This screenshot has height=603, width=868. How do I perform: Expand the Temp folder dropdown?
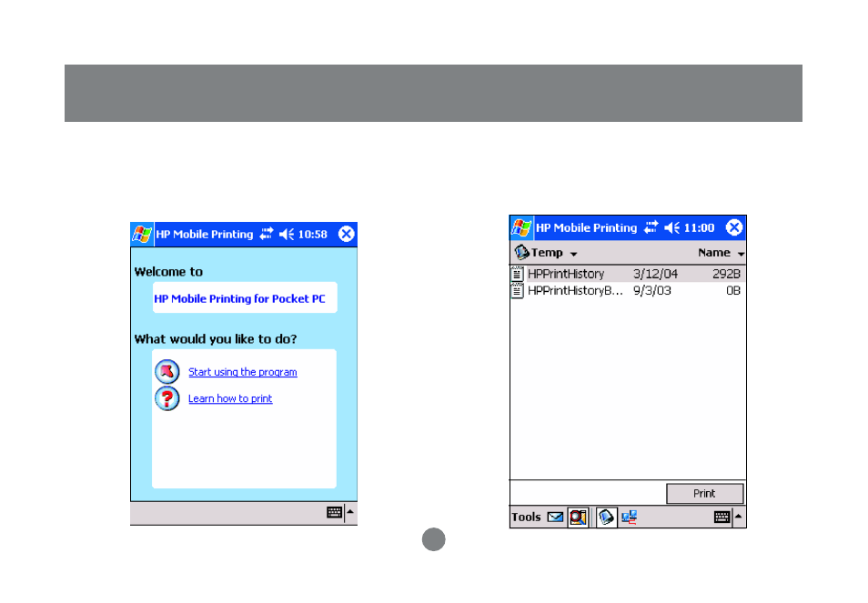pos(573,254)
